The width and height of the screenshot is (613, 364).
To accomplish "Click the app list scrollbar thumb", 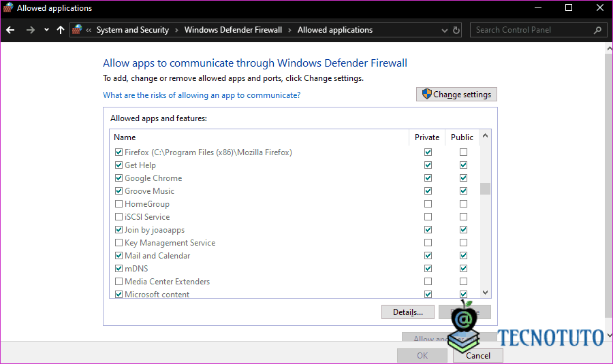I will tap(485, 188).
